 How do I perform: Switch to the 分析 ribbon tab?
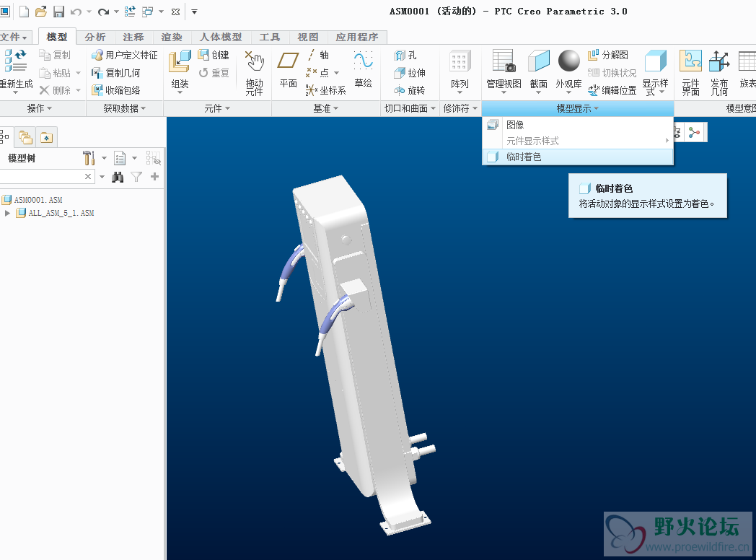click(95, 37)
